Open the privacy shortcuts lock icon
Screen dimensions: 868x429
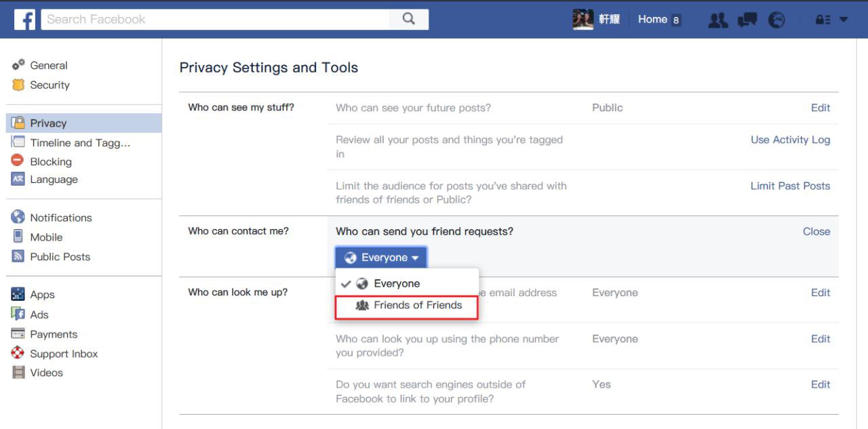823,20
